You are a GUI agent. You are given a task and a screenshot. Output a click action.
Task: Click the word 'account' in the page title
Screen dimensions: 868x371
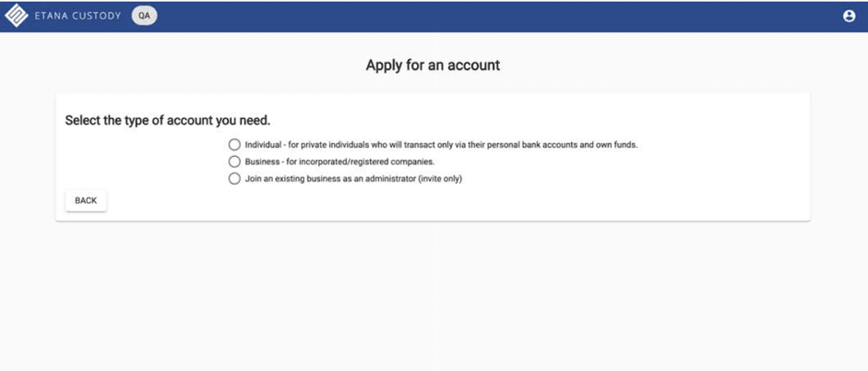click(x=473, y=66)
